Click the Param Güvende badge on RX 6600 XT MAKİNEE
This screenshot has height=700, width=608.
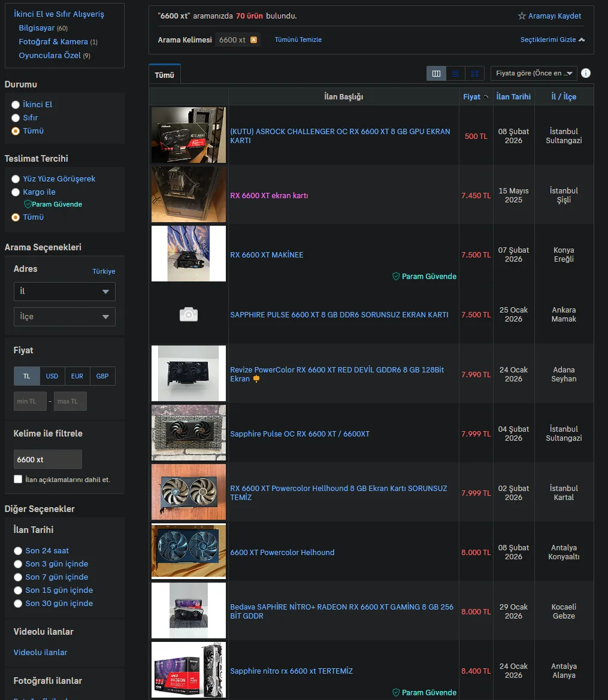[424, 276]
